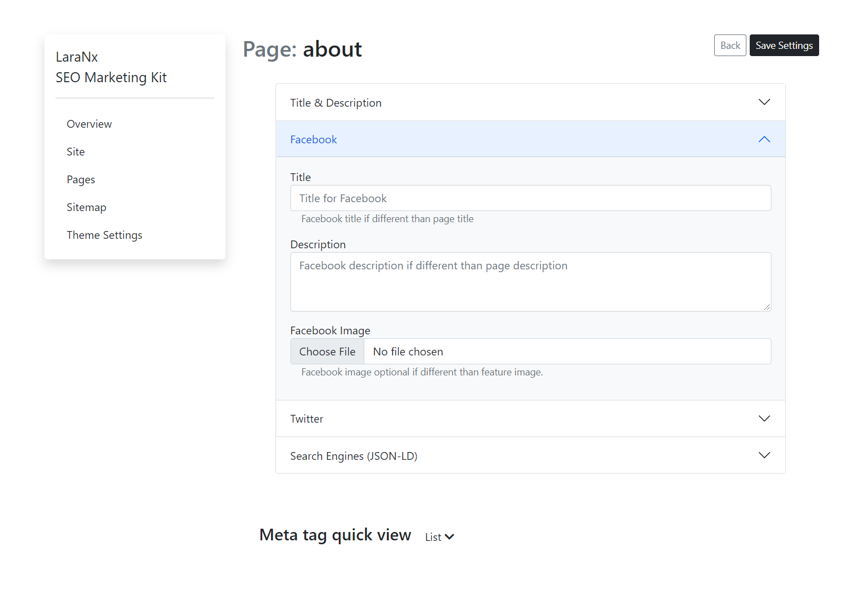Choose a file for the Facebook Image
Screen dimensions: 868x602
click(327, 351)
